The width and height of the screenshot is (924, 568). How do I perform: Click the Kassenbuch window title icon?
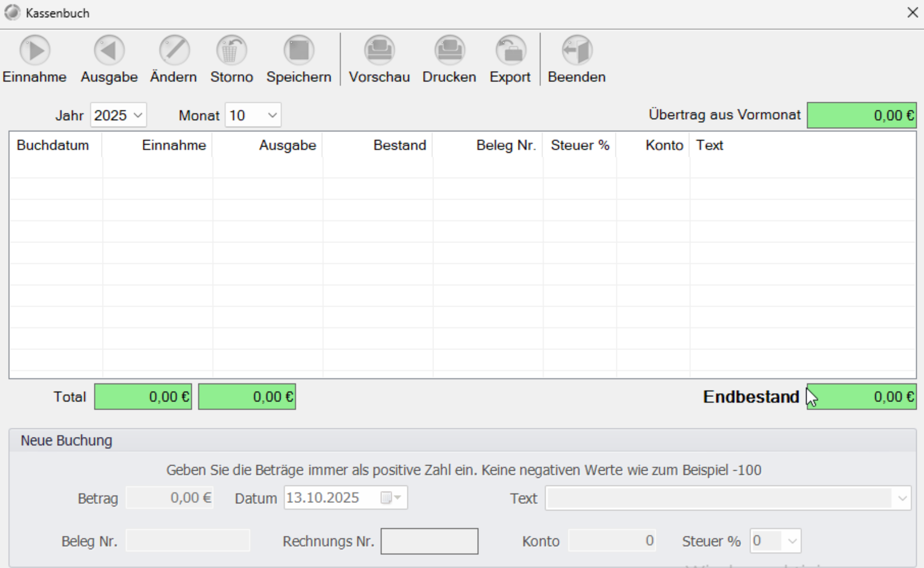pos(12,13)
